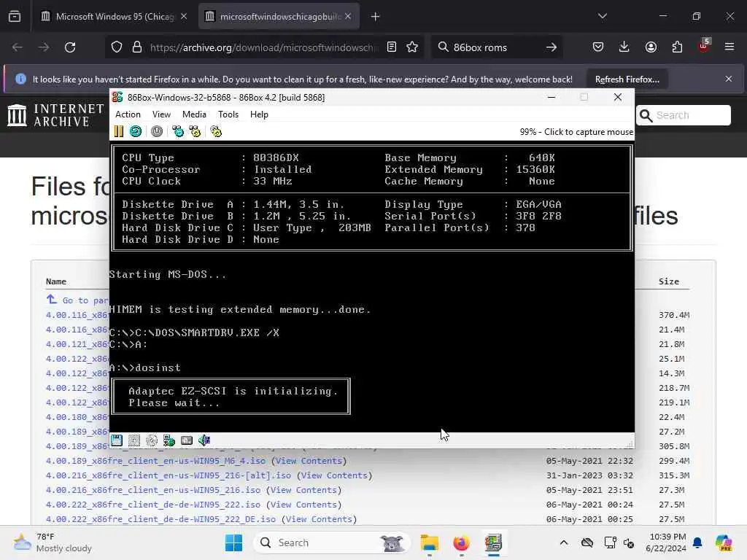Open a new Firefox tab
747x560 pixels.
[376, 17]
